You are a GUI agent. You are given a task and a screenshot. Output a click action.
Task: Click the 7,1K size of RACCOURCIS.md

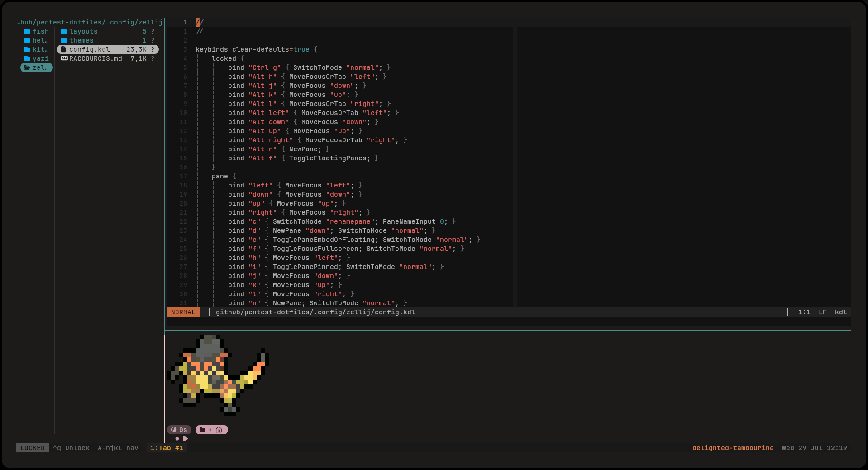coord(138,58)
